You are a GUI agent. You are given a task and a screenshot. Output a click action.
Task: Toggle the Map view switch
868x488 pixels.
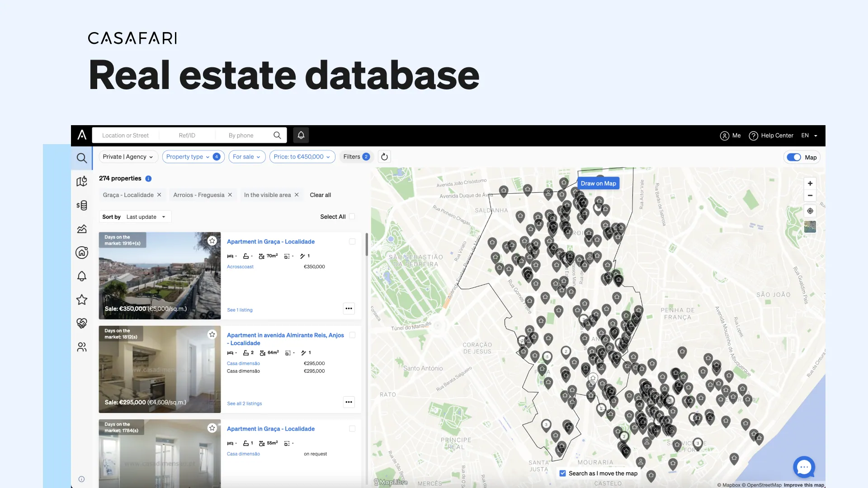(x=794, y=157)
